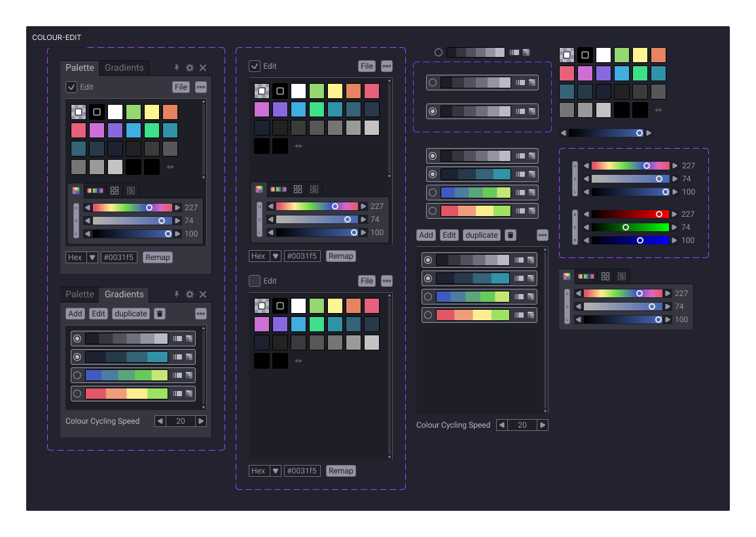This screenshot has height=537, width=756.
Task: Click bars icon on the borderless grey gradient row
Action: pyautogui.click(x=515, y=52)
